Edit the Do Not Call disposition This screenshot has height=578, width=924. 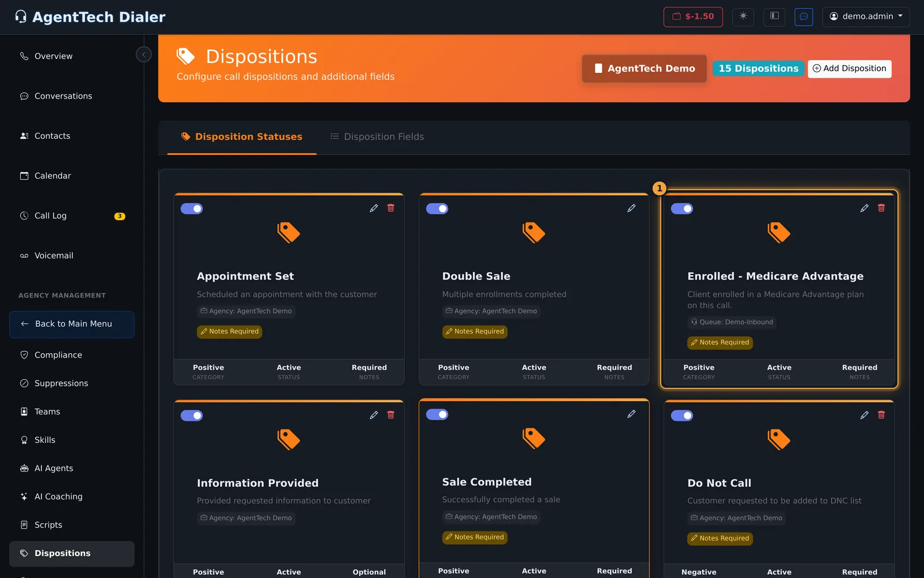pyautogui.click(x=864, y=415)
